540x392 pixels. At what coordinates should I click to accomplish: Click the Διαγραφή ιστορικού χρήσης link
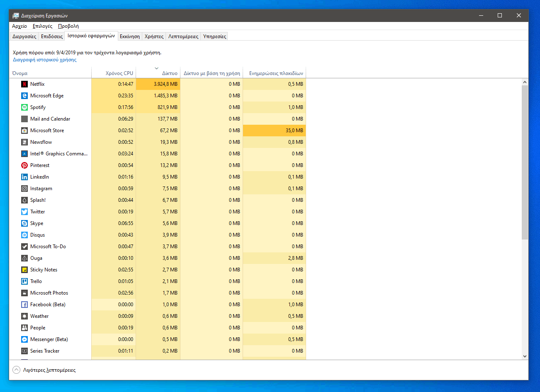[45, 60]
